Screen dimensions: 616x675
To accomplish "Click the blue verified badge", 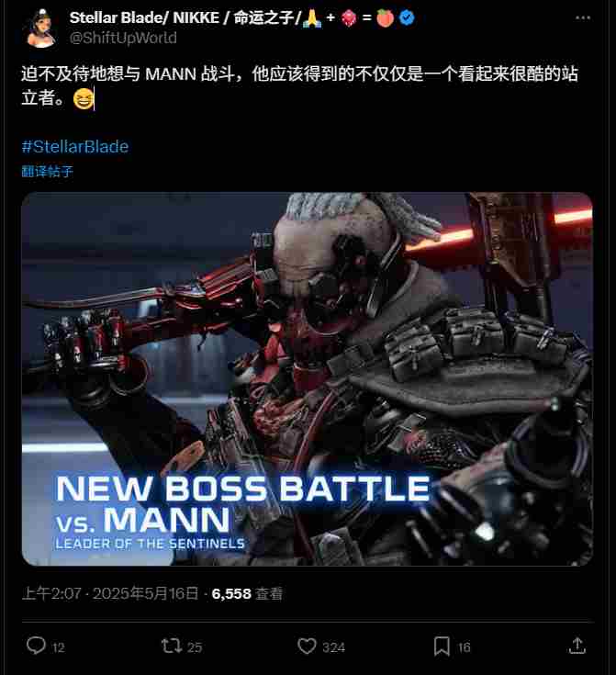I will click(407, 17).
